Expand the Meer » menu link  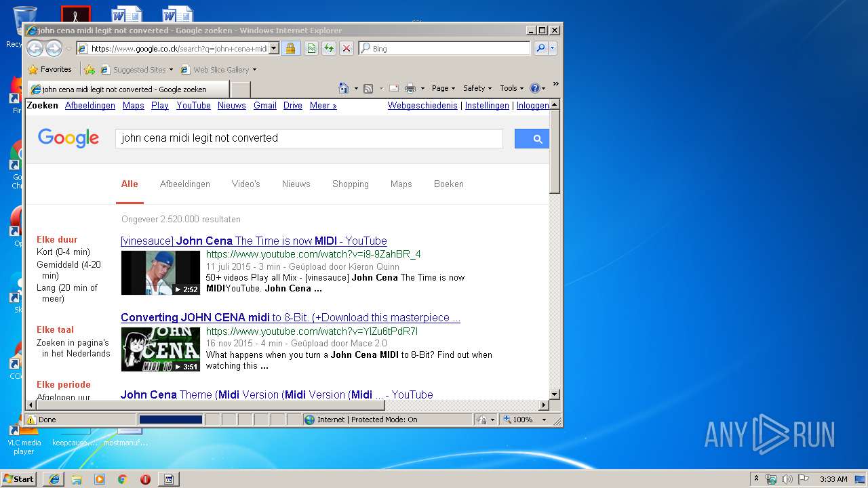click(x=323, y=106)
